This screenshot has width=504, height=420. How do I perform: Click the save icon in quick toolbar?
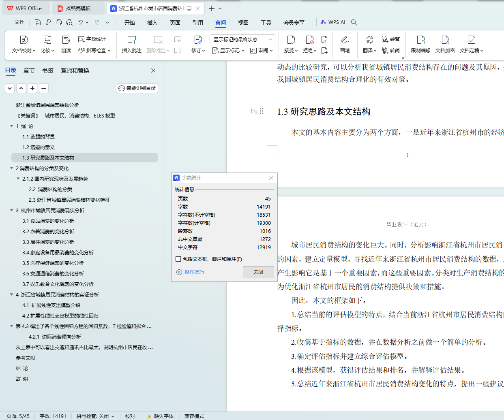click(38, 22)
